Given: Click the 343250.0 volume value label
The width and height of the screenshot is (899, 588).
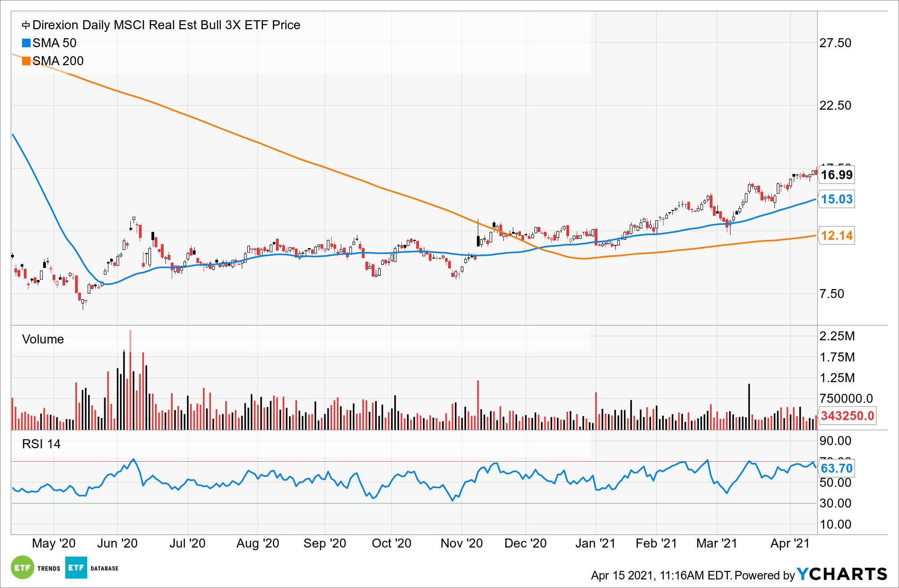Looking at the screenshot, I should (847, 416).
